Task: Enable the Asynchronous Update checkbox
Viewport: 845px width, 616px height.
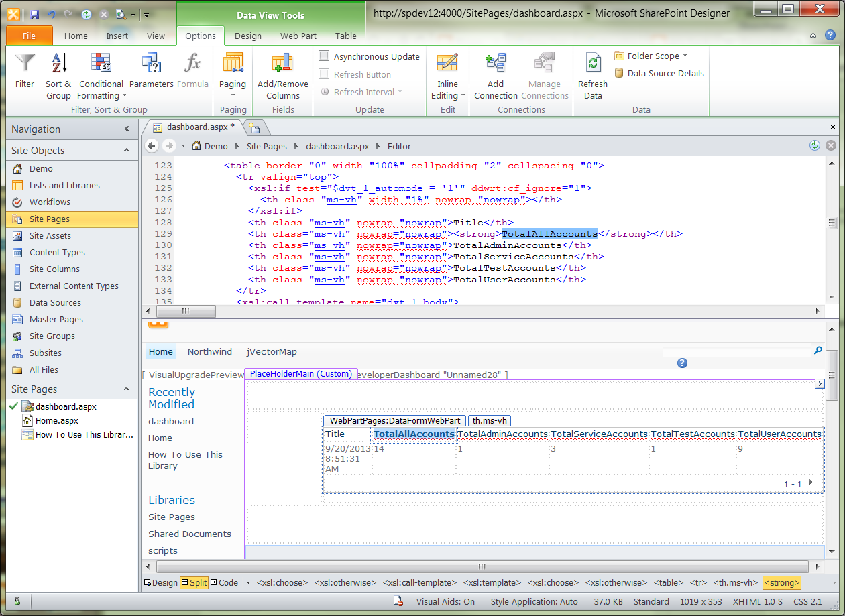Action: (x=325, y=56)
